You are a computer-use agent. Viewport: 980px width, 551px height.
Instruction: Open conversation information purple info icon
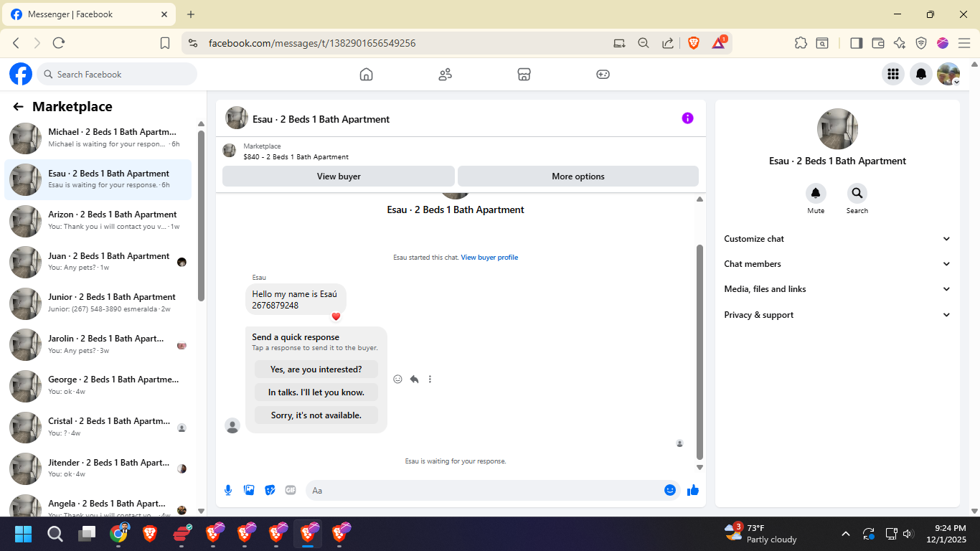687,118
